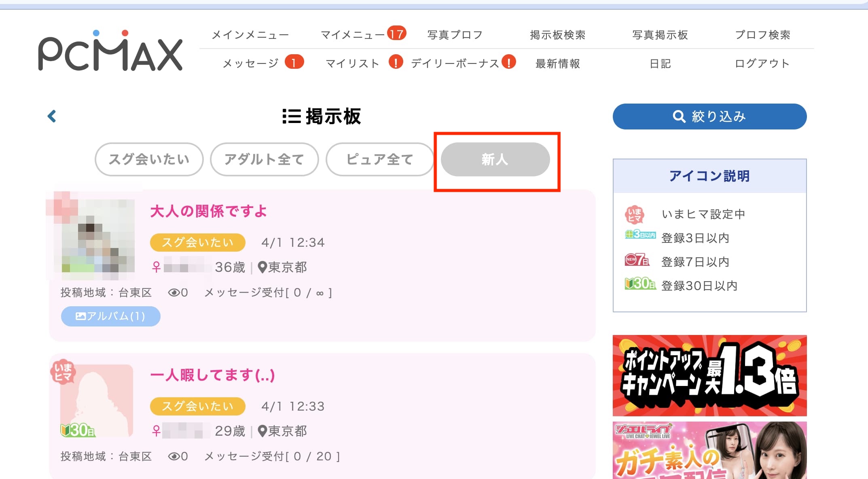868x479 pixels.
Task: Click the view count eye icon in first post
Action: (174, 292)
